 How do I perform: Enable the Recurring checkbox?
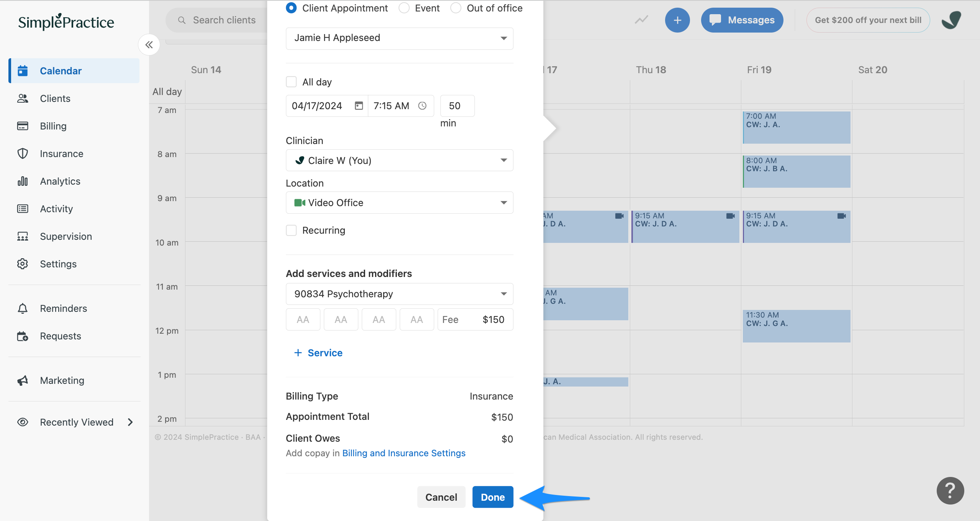[292, 230]
